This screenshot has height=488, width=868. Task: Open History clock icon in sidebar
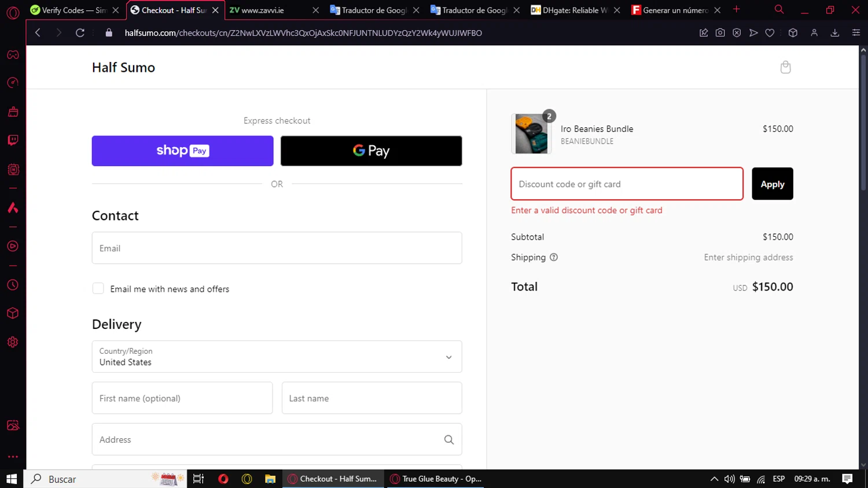[13, 285]
